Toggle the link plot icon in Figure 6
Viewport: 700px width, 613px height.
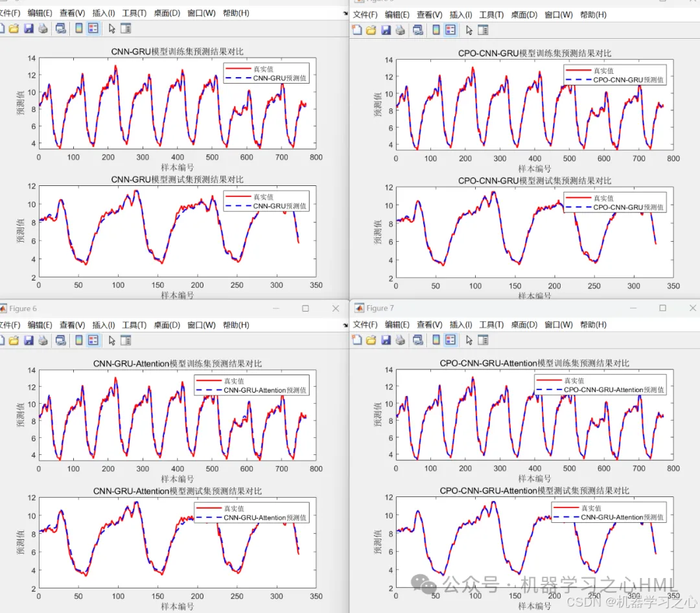click(61, 341)
